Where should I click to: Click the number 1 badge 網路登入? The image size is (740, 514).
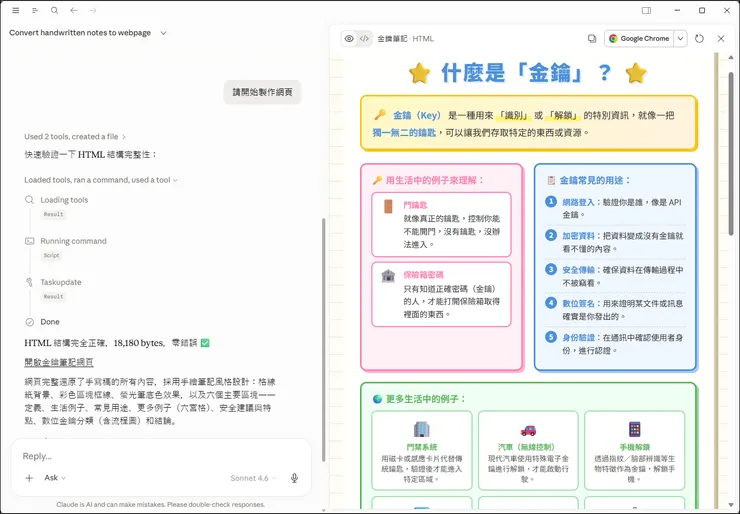(x=551, y=202)
